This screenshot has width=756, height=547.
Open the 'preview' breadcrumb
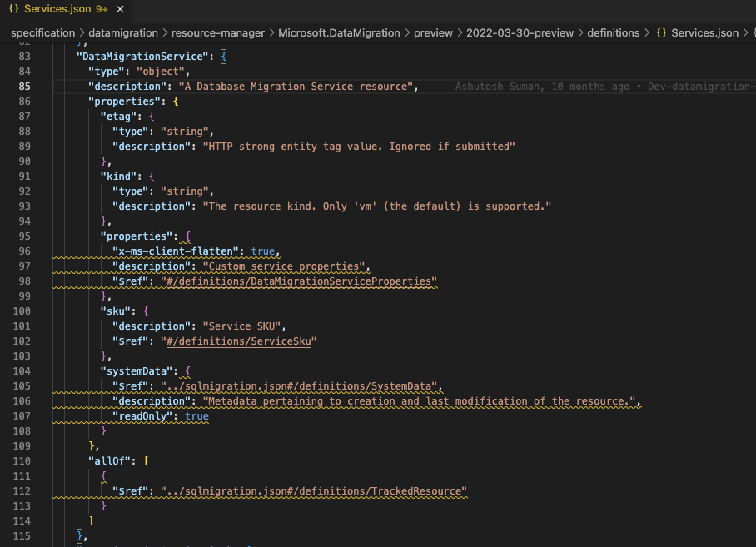point(433,32)
